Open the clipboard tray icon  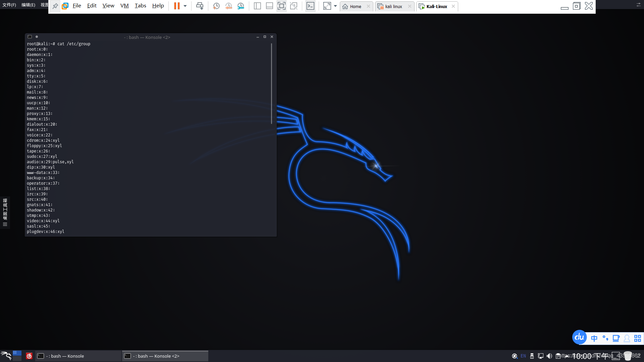(558, 356)
